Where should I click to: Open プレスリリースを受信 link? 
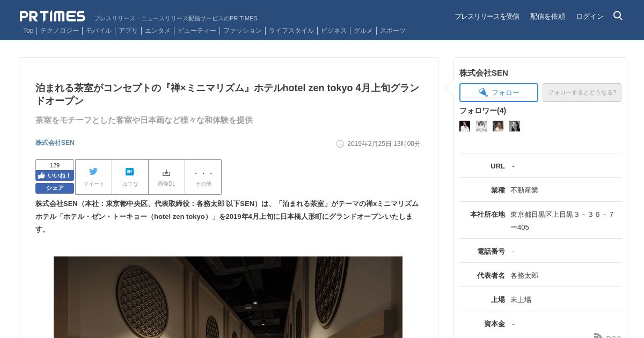[487, 17]
